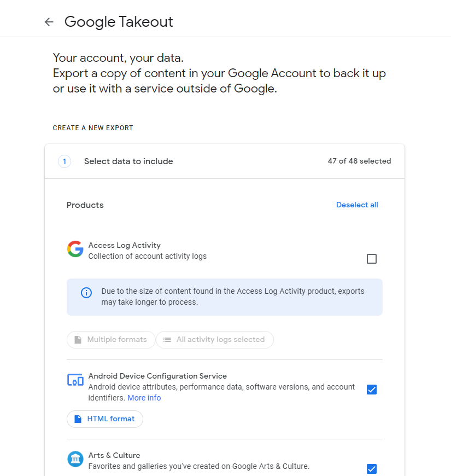Click the Multiple formats button
451x476 pixels.
[111, 340]
